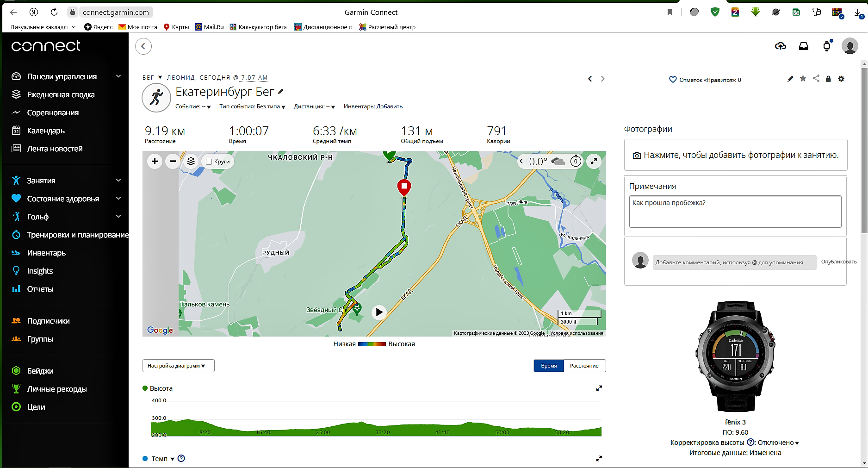This screenshot has height=468, width=868.
Task: Click the stopwatch icon on the map
Action: click(x=576, y=161)
